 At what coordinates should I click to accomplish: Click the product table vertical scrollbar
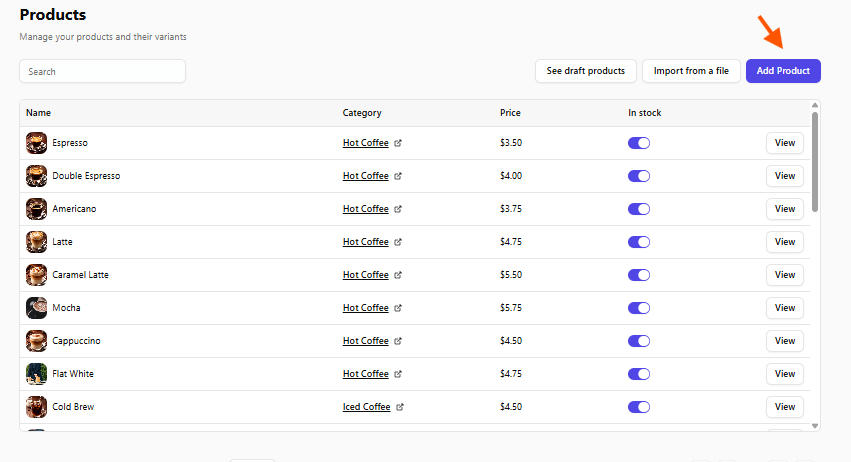815,160
